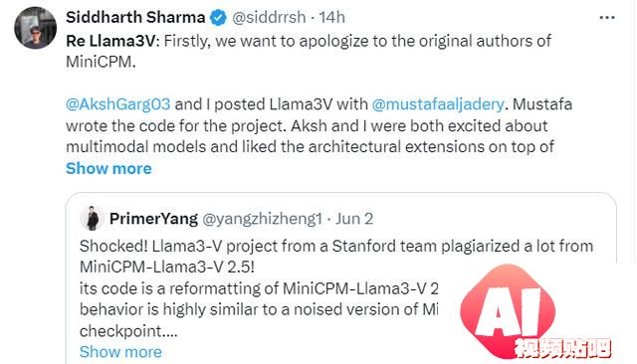Click the Jun 2 quoted tweet date
Viewport: 637px width, 364px height.
tap(354, 219)
